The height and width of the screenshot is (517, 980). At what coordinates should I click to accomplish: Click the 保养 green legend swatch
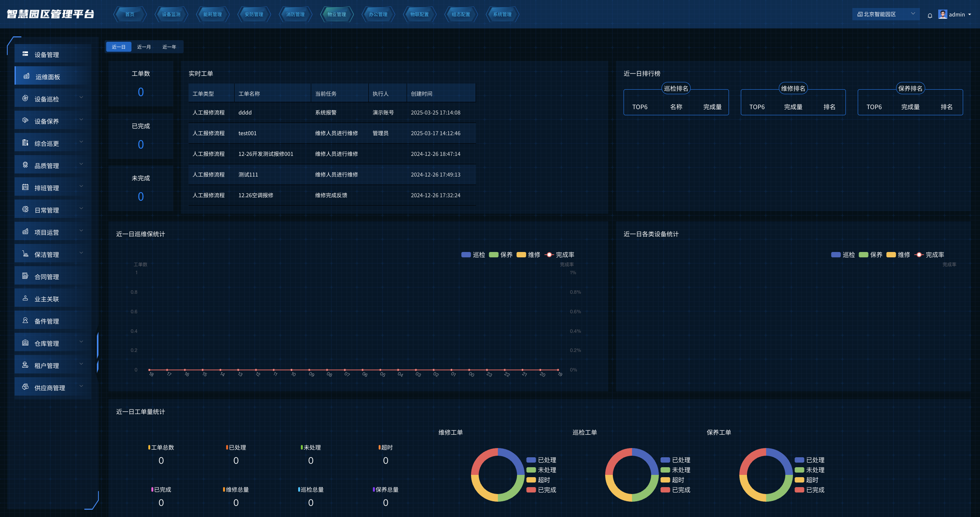point(494,255)
